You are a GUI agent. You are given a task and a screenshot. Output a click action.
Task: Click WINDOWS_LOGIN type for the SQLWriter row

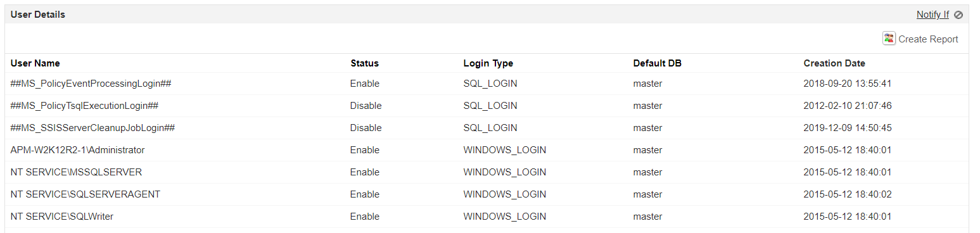click(504, 217)
